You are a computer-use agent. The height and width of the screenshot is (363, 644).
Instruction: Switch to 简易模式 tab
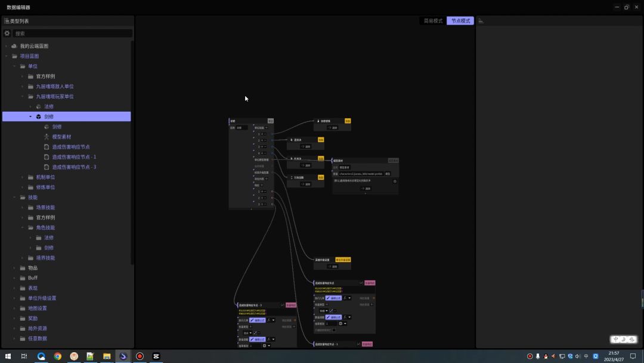[x=433, y=21]
